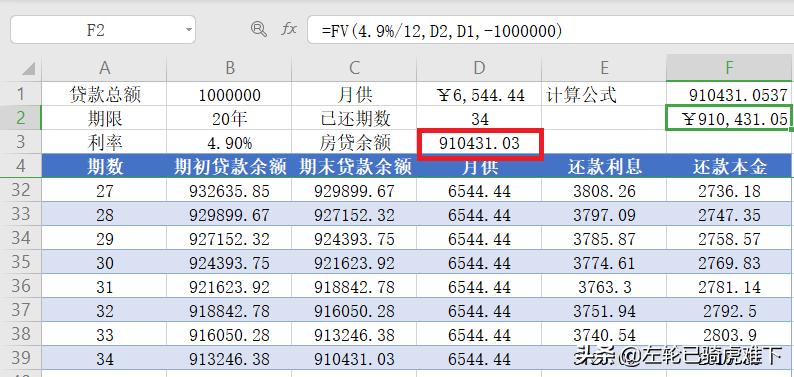Click cell 2736.18

[x=729, y=190]
